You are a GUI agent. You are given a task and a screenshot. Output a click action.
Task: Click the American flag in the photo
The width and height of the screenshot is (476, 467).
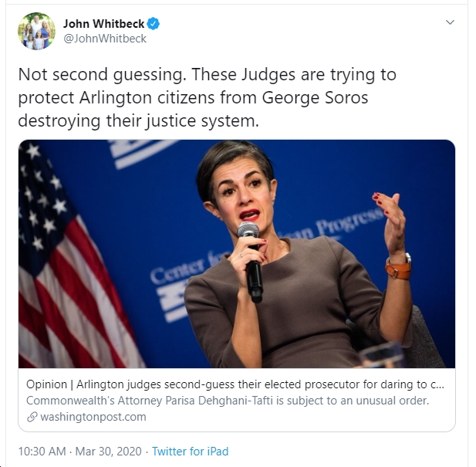pyautogui.click(x=70, y=258)
